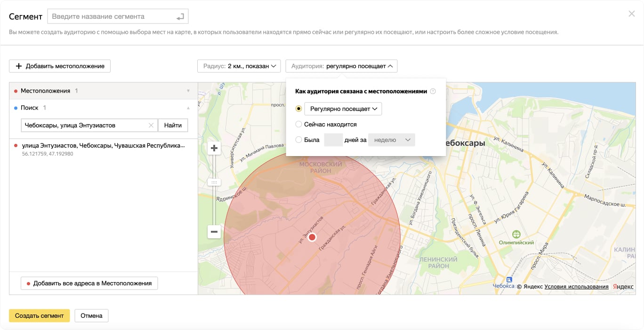Click the Олимпийский stadium icon on map

516,234
